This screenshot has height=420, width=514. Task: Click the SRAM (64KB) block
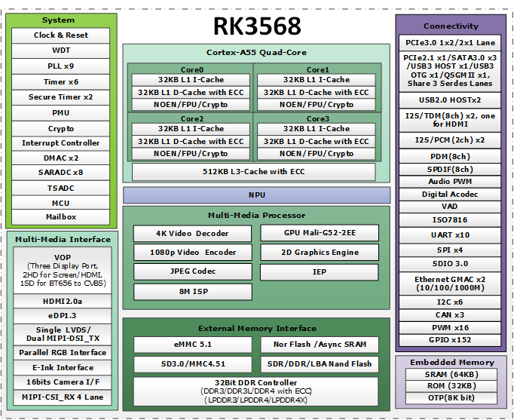point(450,375)
